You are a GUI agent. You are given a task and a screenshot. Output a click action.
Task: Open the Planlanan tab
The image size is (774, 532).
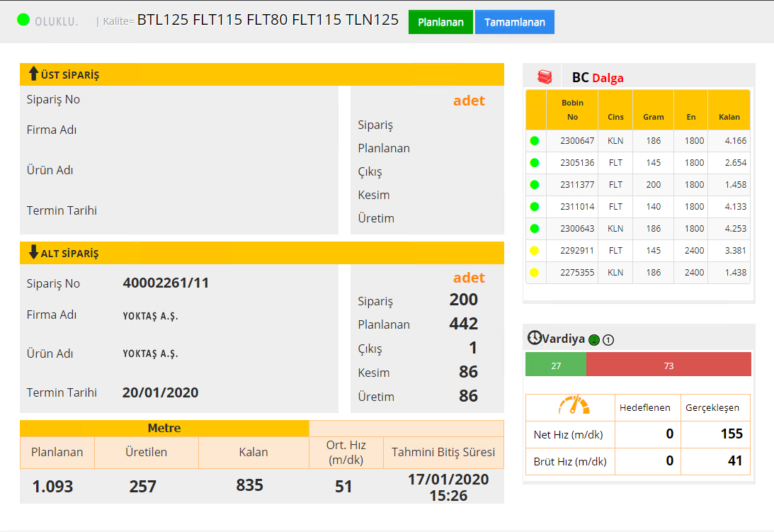pyautogui.click(x=440, y=22)
